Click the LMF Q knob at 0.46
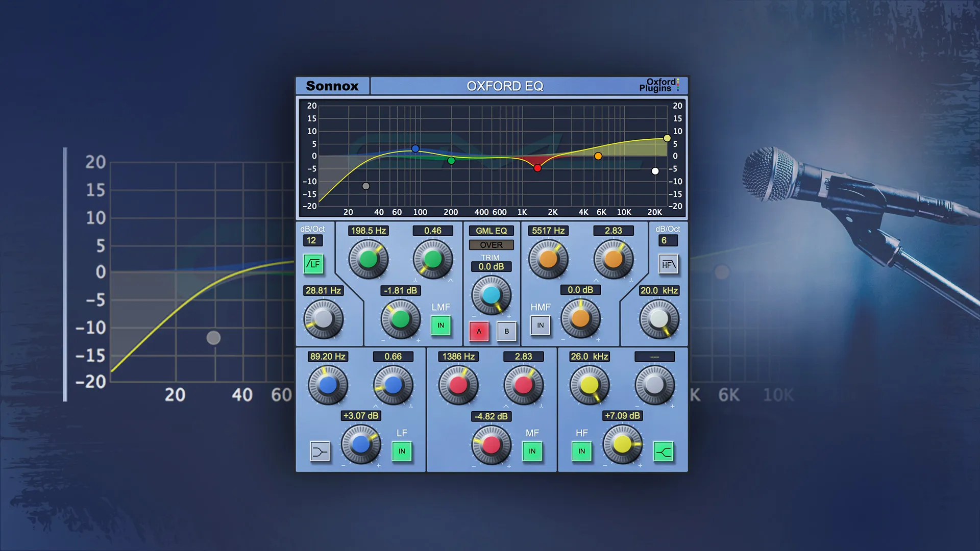The image size is (980, 551). (433, 259)
